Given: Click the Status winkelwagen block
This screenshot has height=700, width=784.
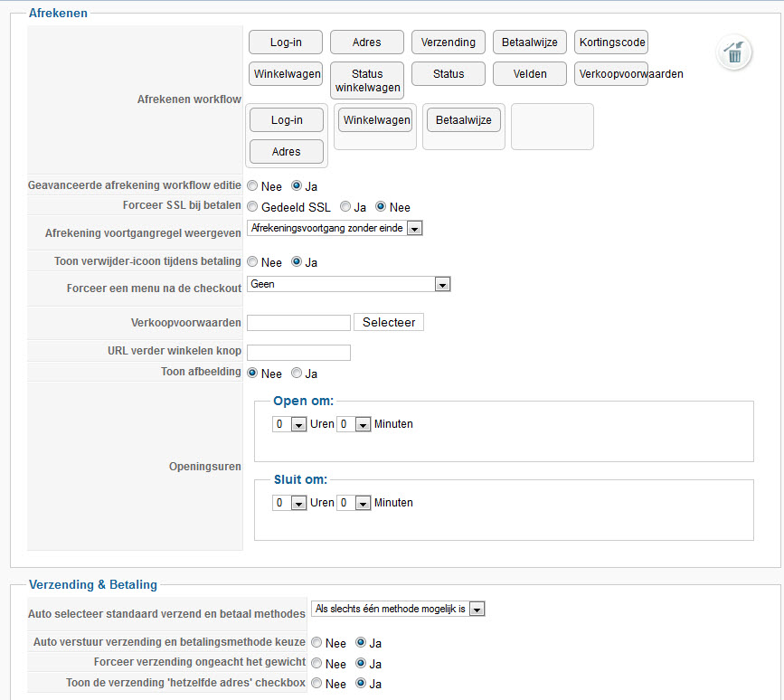Looking at the screenshot, I should (367, 80).
